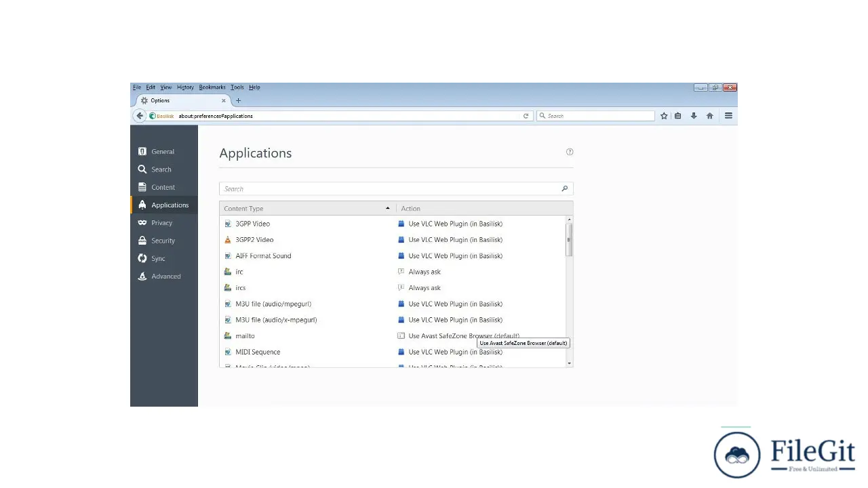868x488 pixels.
Task: Open action dropdown for MIDI Sequence
Action: point(481,352)
